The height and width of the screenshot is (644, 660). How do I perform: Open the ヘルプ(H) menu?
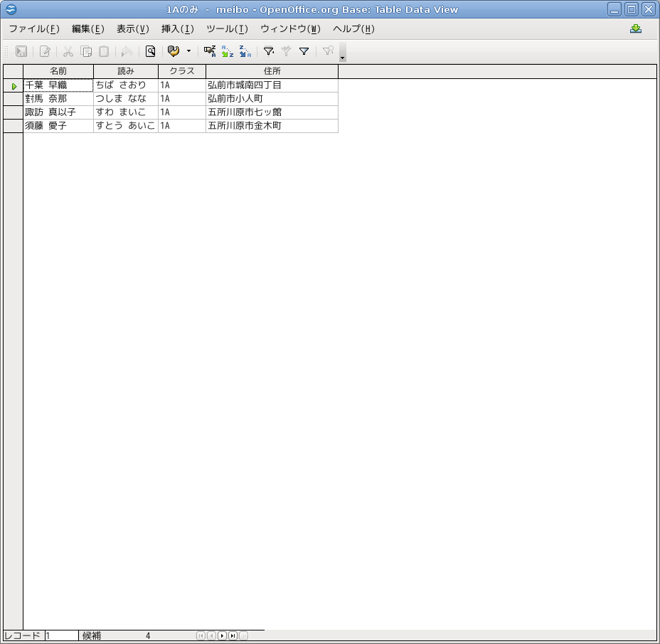click(x=353, y=29)
